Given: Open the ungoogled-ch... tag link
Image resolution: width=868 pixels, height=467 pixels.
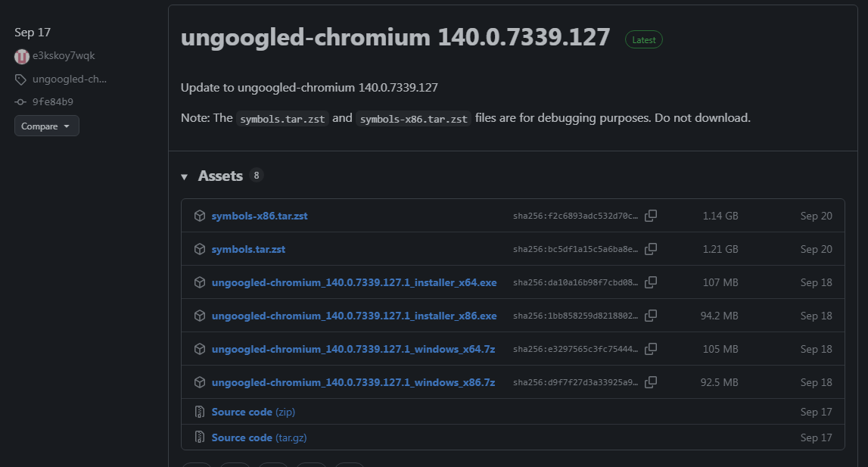Looking at the screenshot, I should coord(69,79).
